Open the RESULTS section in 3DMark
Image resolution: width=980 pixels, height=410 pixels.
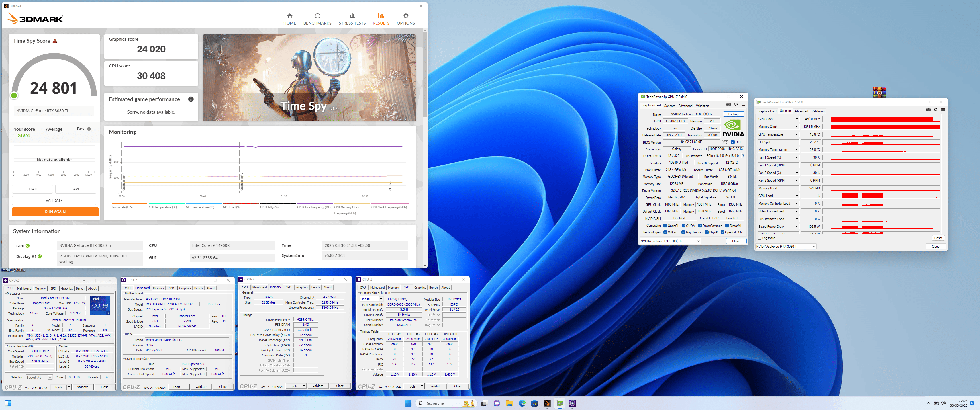(x=381, y=19)
